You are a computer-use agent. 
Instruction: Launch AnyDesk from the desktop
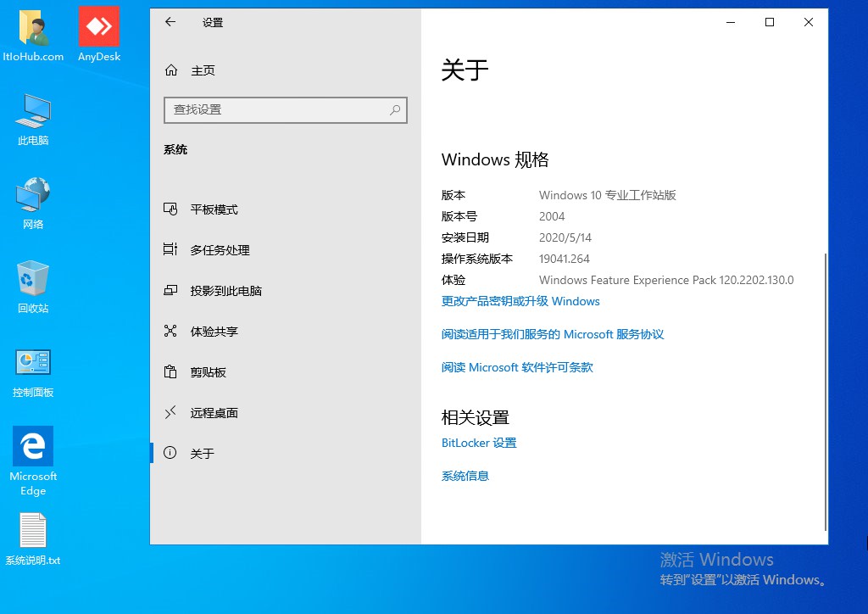tap(99, 35)
